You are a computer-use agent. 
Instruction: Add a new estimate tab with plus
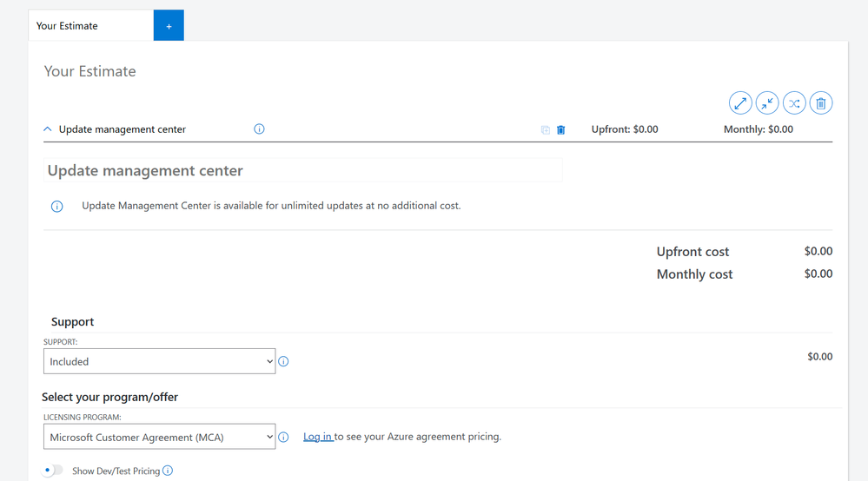(x=169, y=25)
